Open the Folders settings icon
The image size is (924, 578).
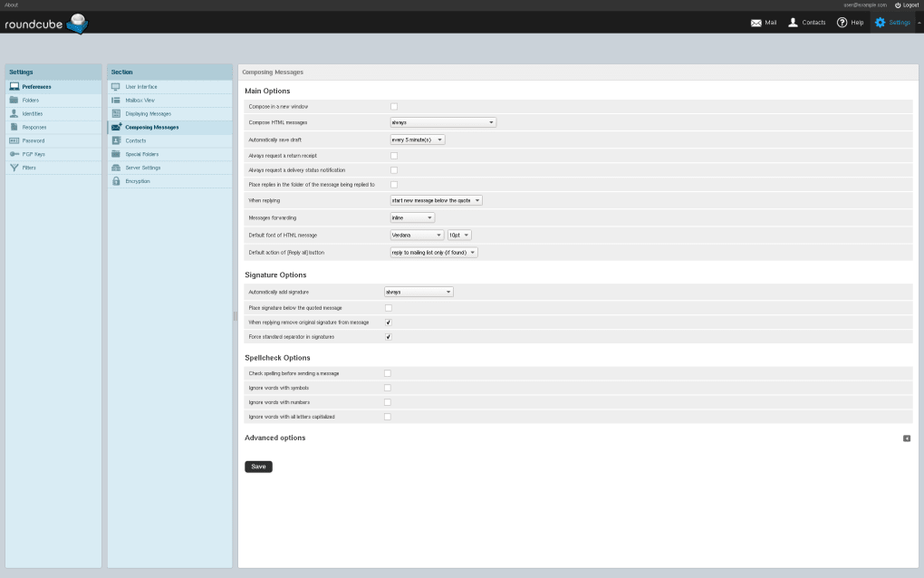[x=14, y=100]
